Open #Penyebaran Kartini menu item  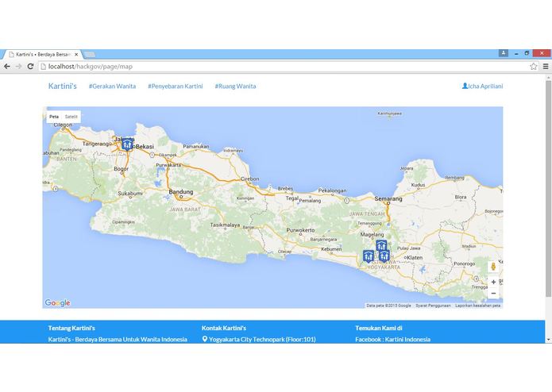[x=176, y=86]
